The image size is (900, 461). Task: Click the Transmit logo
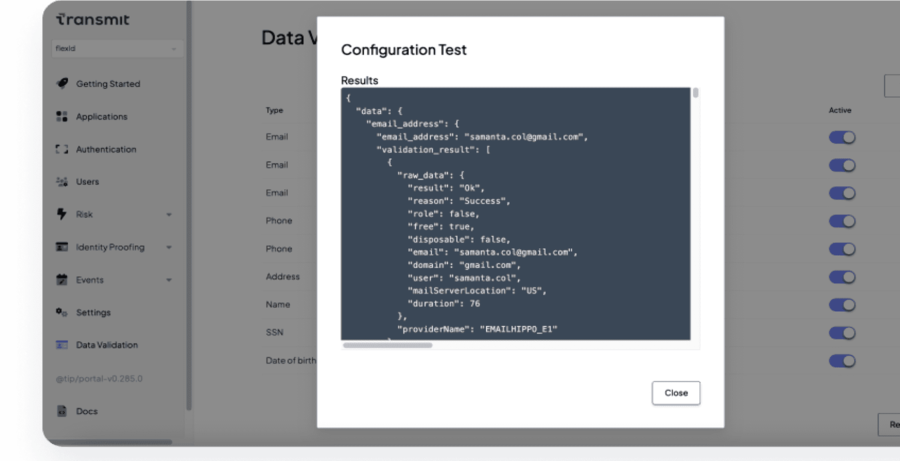point(93,20)
